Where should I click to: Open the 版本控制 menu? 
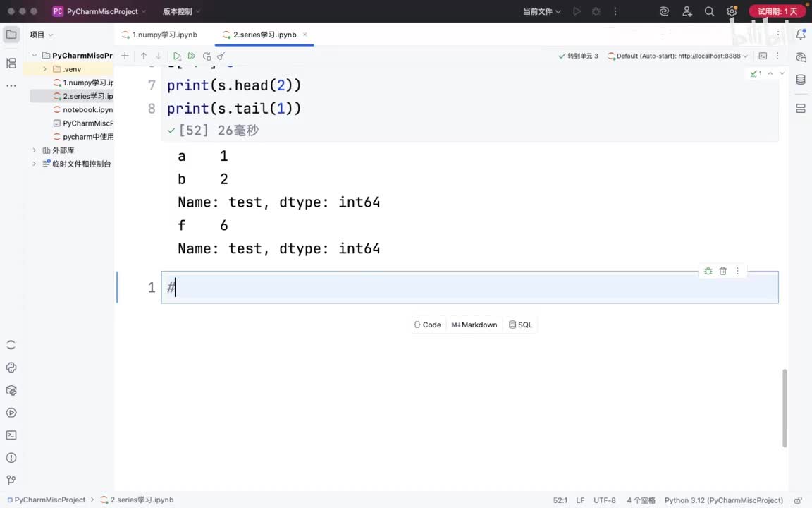[181, 11]
